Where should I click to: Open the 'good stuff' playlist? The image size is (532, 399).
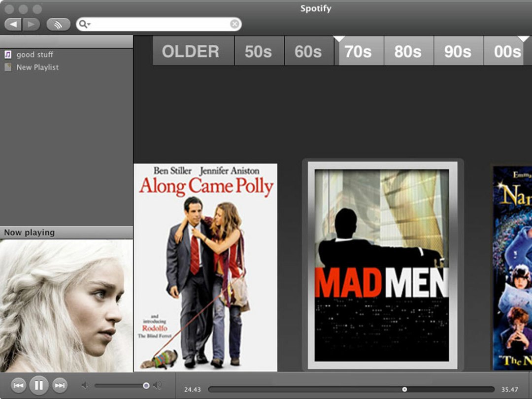(66, 55)
